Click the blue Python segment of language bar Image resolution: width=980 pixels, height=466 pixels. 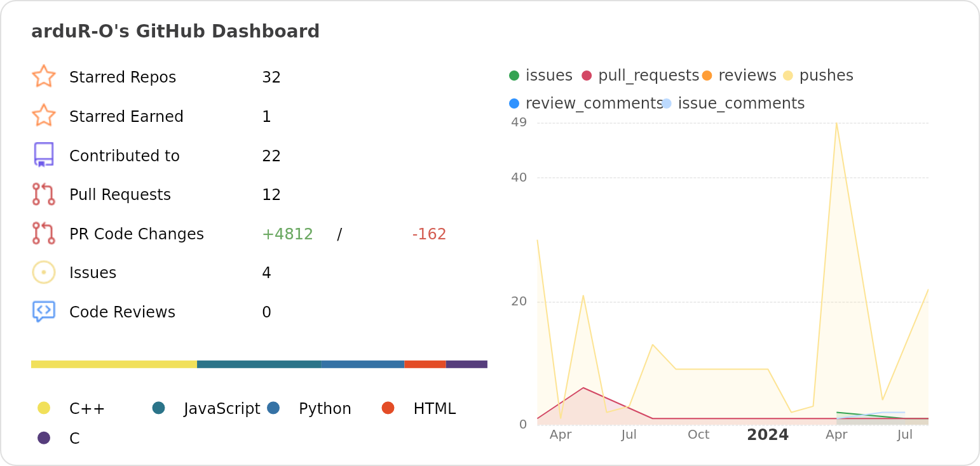(362, 364)
